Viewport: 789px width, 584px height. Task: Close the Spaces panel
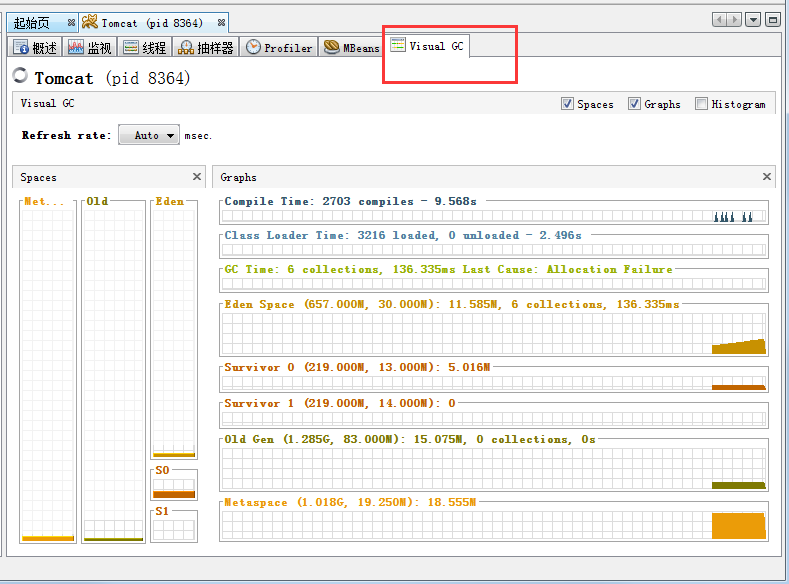[x=197, y=177]
